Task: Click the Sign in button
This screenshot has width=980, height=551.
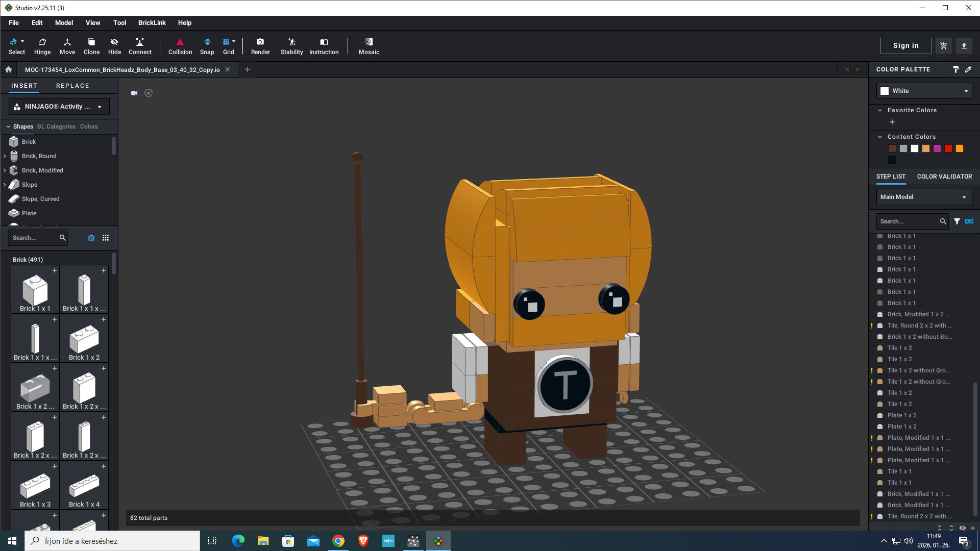Action: tap(905, 46)
